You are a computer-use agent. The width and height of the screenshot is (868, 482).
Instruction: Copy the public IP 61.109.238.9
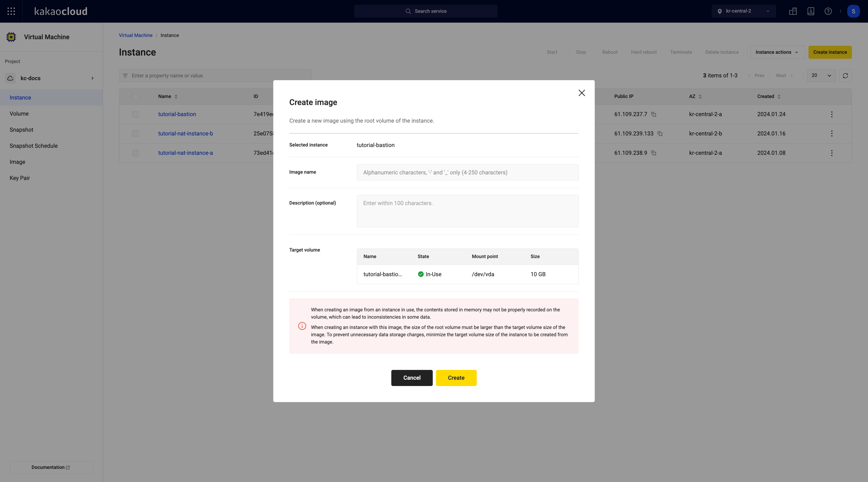pos(654,153)
